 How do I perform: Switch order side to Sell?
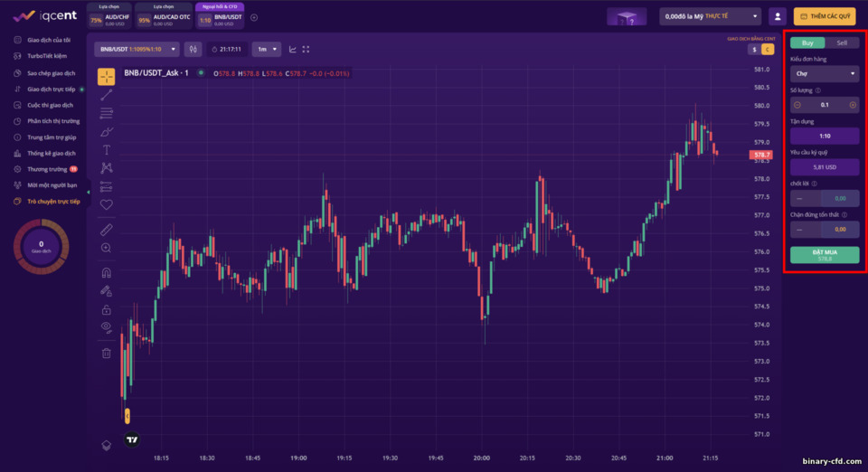(x=842, y=42)
